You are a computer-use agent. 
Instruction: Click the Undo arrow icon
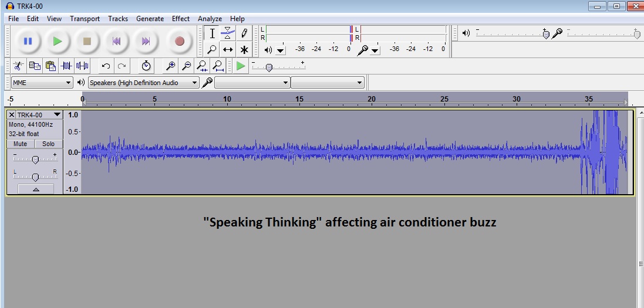point(106,66)
